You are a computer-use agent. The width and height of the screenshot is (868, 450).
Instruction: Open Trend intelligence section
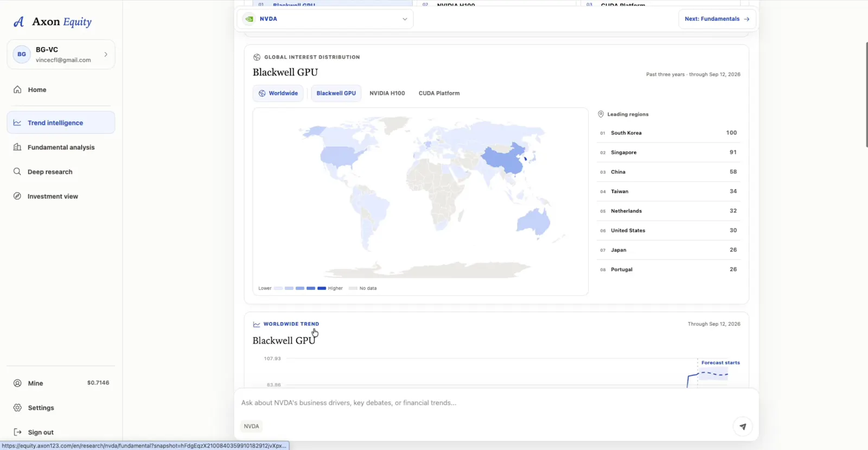tap(61, 123)
